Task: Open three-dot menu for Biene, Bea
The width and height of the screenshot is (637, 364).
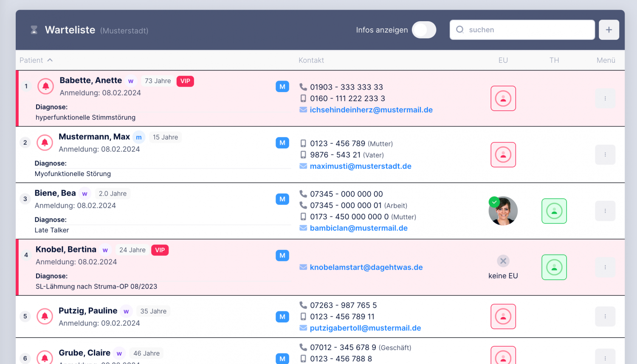Action: pyautogui.click(x=605, y=211)
